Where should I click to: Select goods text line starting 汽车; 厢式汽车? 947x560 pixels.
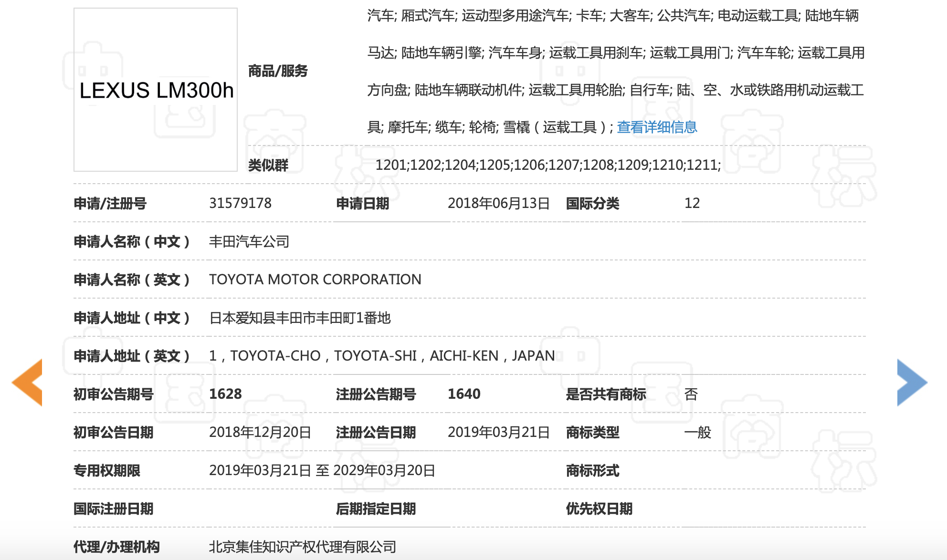tap(613, 16)
